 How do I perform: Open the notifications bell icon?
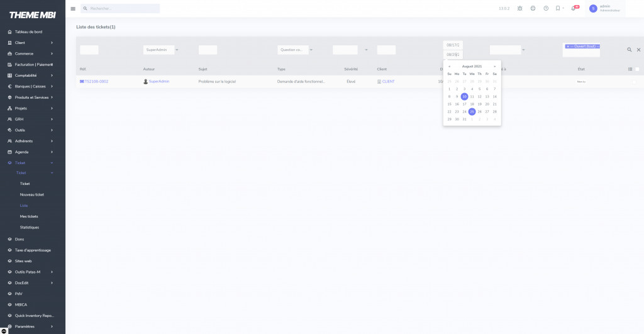(x=574, y=8)
